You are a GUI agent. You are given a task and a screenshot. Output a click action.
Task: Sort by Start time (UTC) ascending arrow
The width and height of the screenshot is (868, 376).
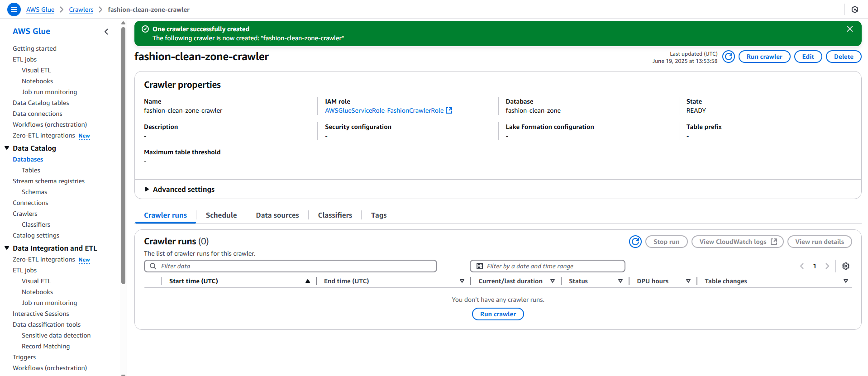pyautogui.click(x=308, y=281)
